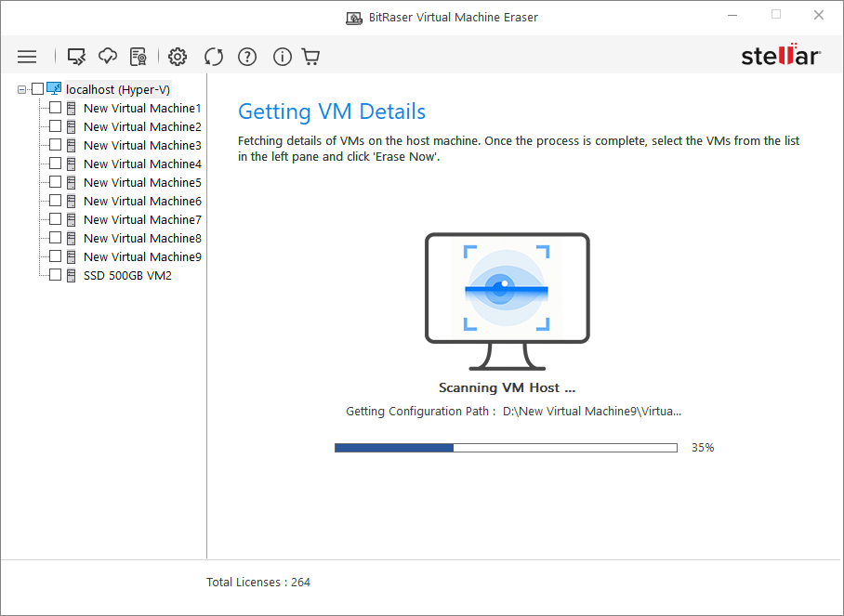Screen dimensions: 844x616
Task: Click server icon beside New Virtual Machine9
Action: 71,256
